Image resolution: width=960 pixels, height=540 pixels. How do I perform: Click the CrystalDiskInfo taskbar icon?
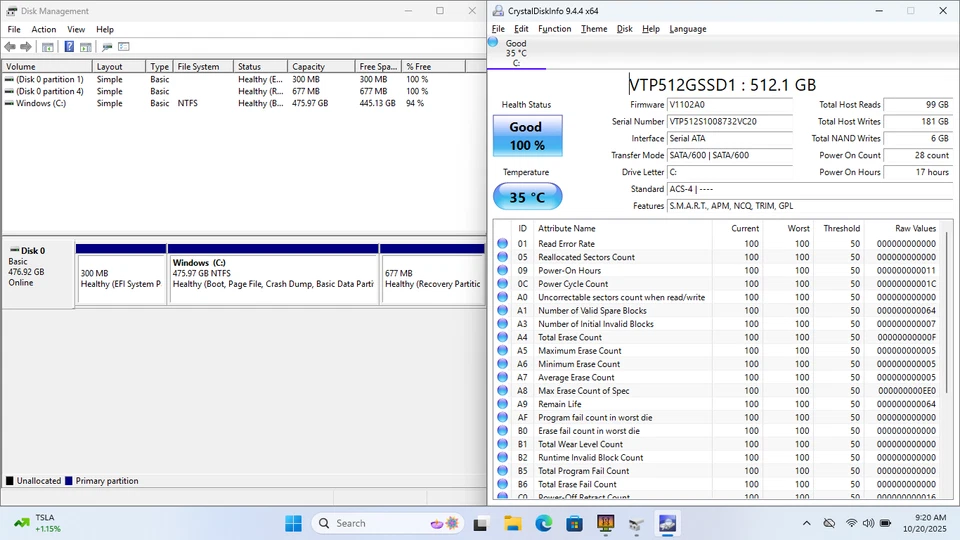point(667,523)
